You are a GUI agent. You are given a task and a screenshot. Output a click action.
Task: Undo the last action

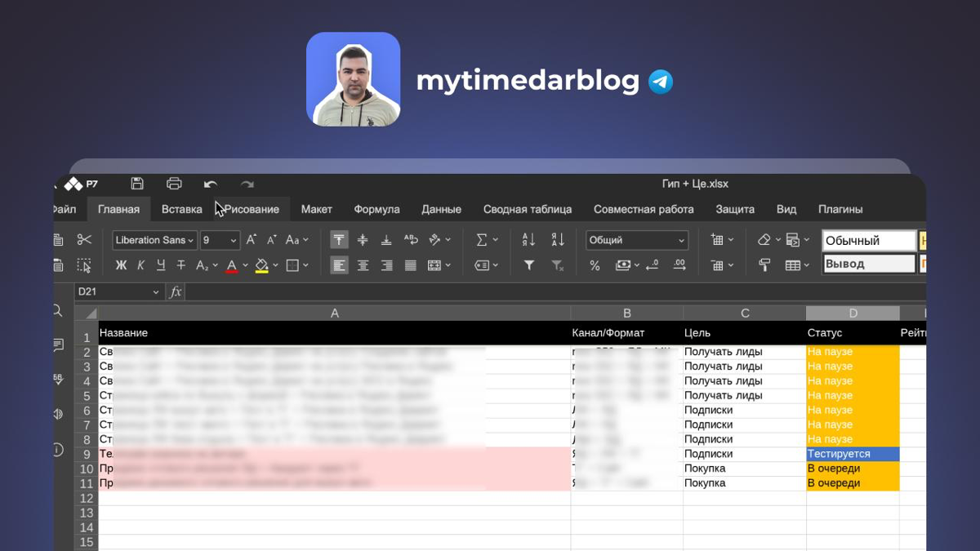(211, 184)
